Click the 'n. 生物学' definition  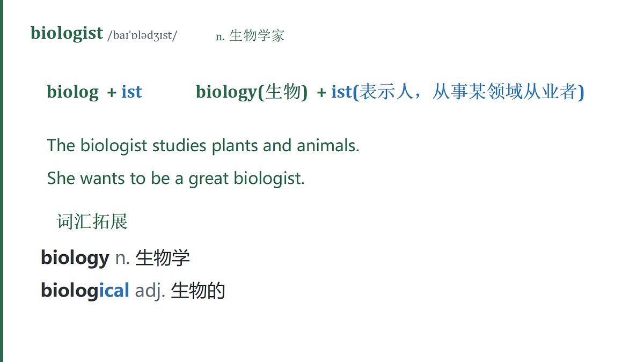point(152,258)
